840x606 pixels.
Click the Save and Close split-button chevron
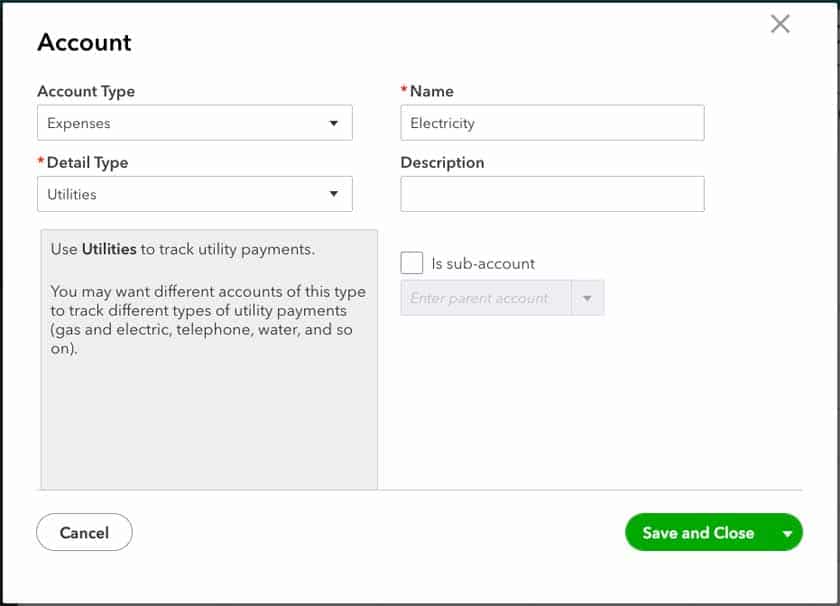(788, 532)
